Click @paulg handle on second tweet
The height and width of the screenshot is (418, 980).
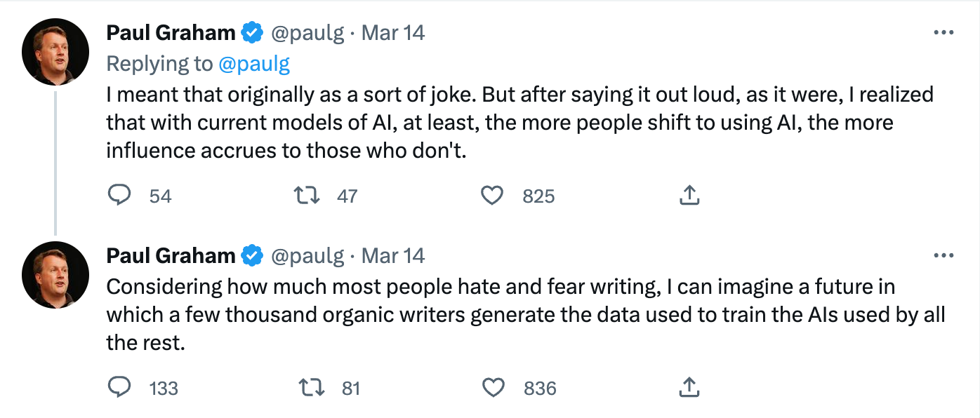click(x=307, y=256)
